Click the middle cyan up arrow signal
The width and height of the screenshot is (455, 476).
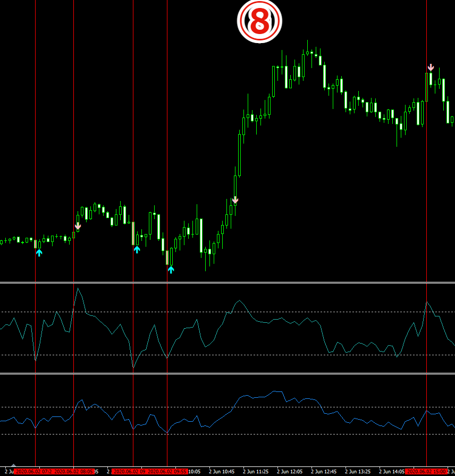tap(137, 249)
